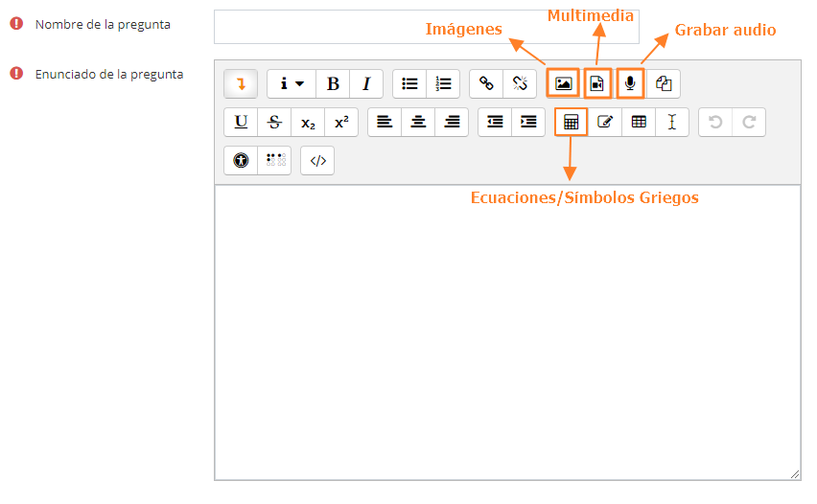Click the insert link icon
The image size is (817, 504).
coord(486,84)
